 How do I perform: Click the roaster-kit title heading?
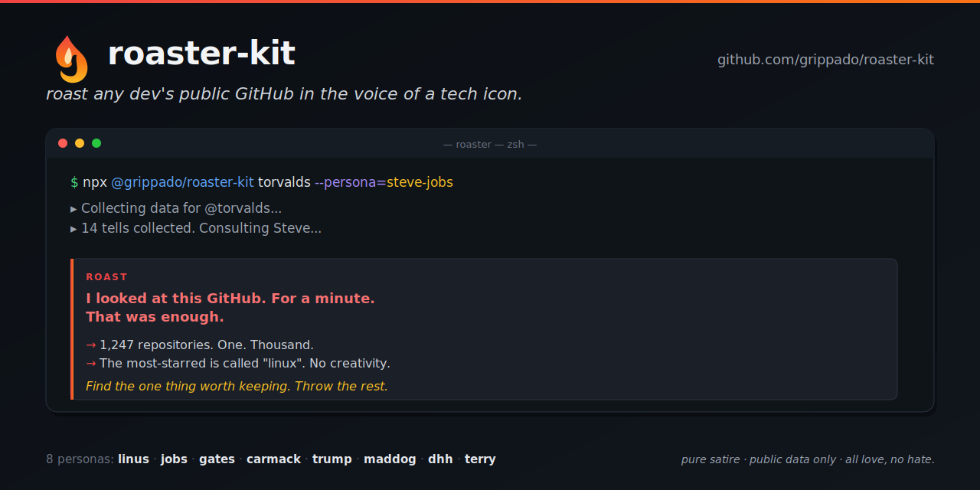tap(201, 54)
